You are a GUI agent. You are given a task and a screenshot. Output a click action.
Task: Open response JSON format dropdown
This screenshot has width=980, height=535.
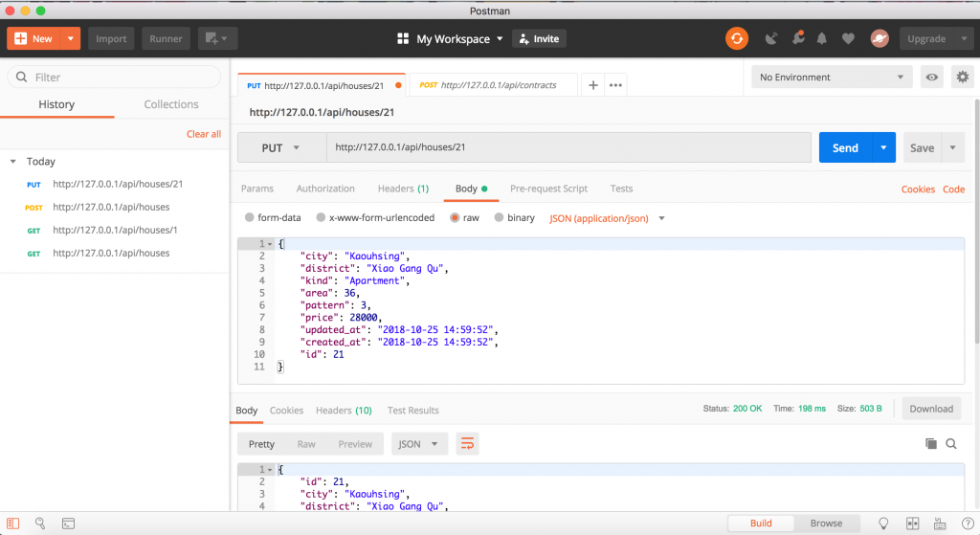419,444
